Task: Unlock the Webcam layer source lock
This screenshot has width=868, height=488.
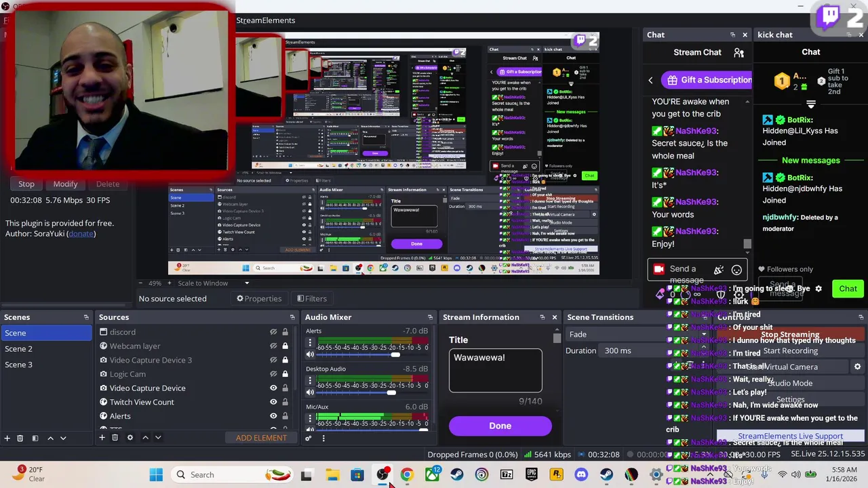Action: [x=285, y=346]
